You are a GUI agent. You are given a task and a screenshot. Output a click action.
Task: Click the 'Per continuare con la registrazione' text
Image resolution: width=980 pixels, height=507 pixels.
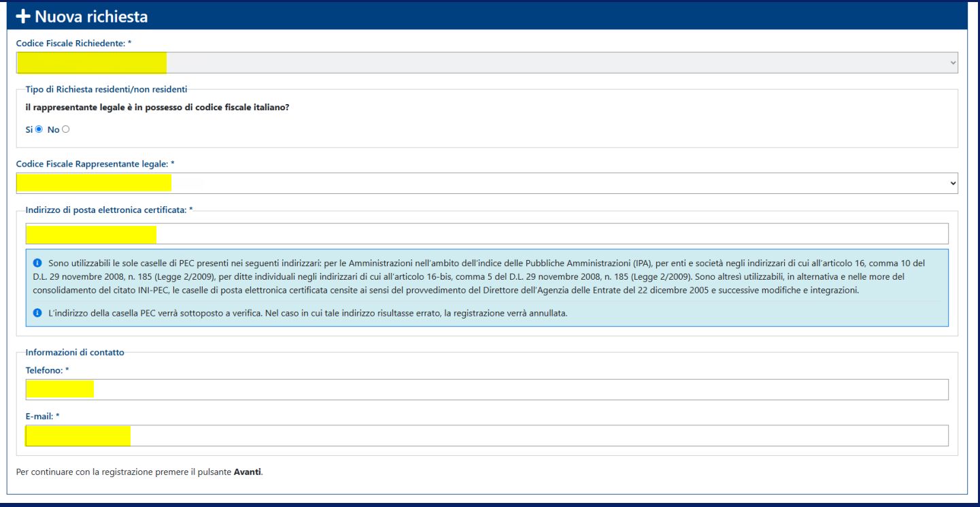[139, 471]
